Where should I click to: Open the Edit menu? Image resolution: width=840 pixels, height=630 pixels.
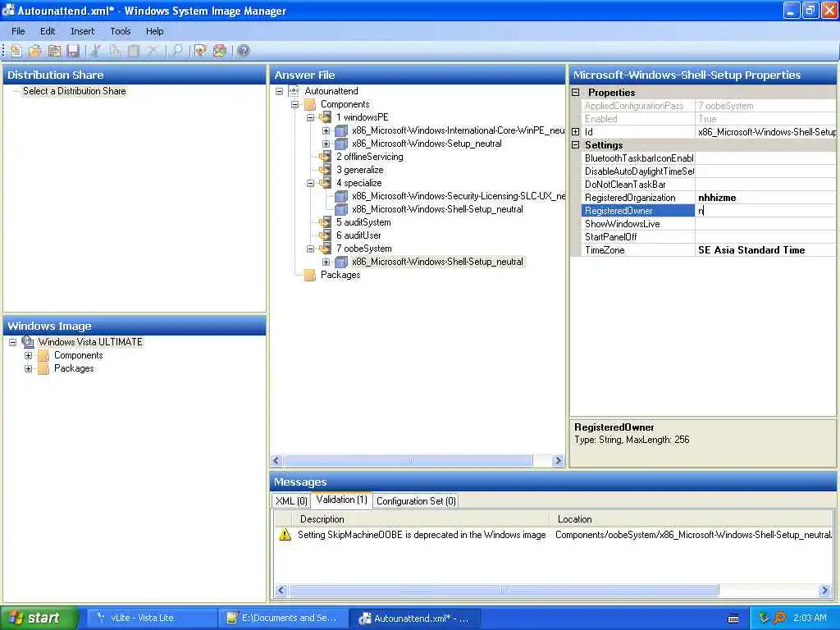point(48,31)
